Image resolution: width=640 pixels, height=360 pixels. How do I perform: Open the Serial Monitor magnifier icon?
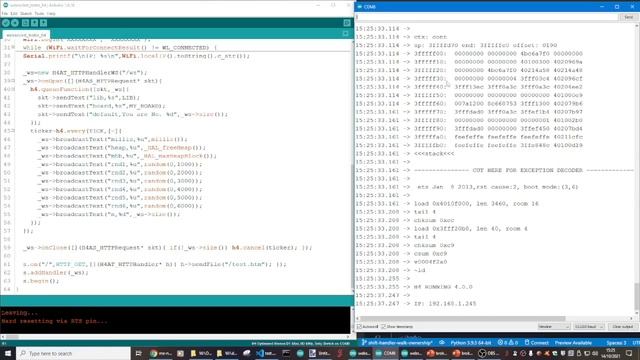(x=347, y=23)
